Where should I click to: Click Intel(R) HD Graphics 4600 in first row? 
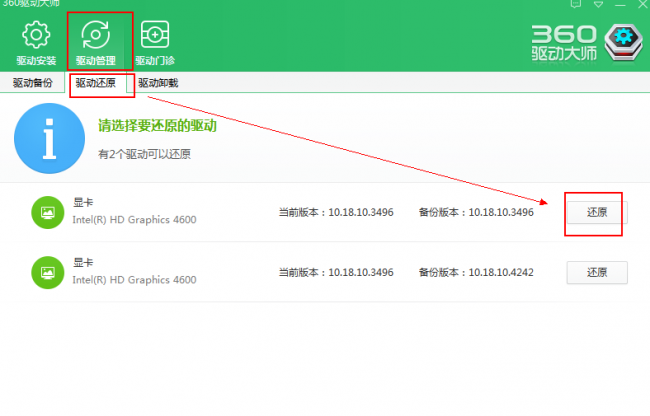(134, 220)
